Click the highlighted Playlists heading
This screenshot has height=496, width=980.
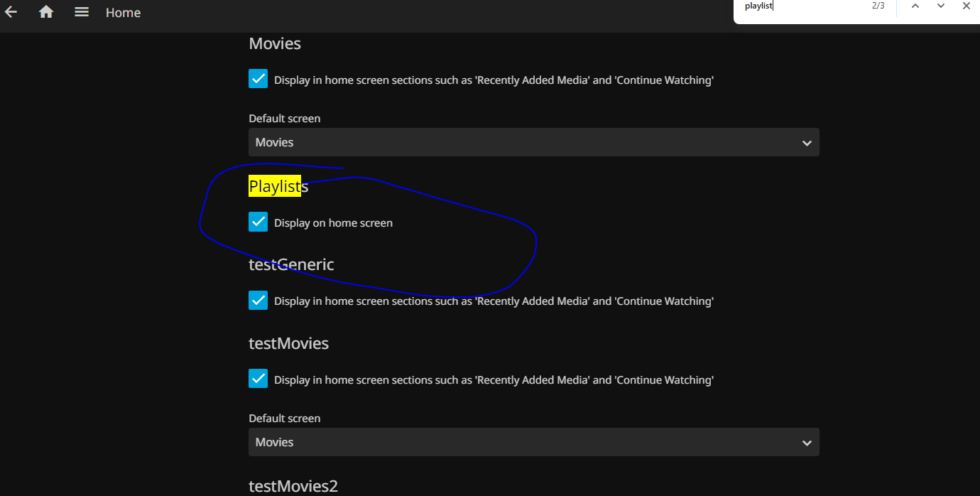[278, 186]
